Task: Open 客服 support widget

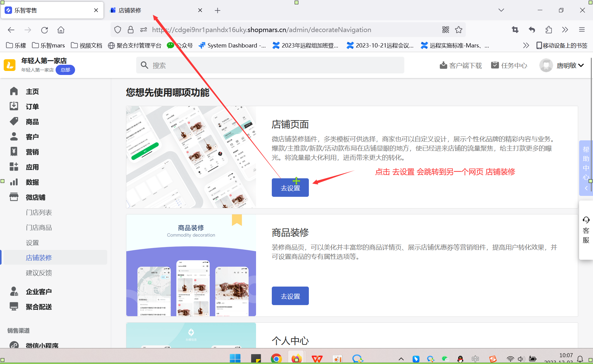Action: pyautogui.click(x=586, y=230)
